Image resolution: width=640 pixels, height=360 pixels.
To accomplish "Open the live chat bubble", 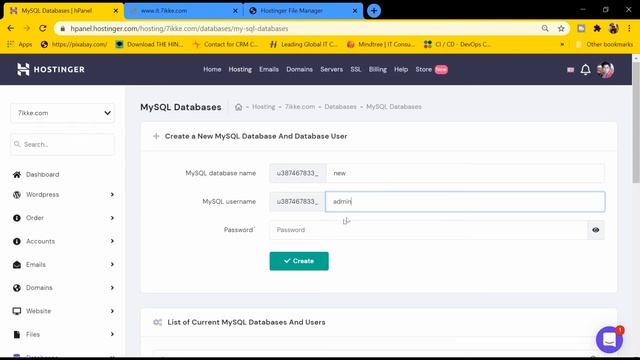I will 609,339.
